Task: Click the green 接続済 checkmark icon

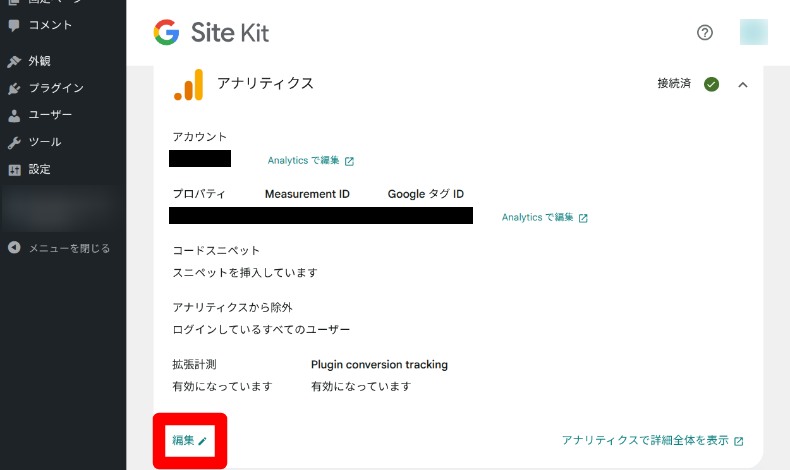Action: (711, 84)
